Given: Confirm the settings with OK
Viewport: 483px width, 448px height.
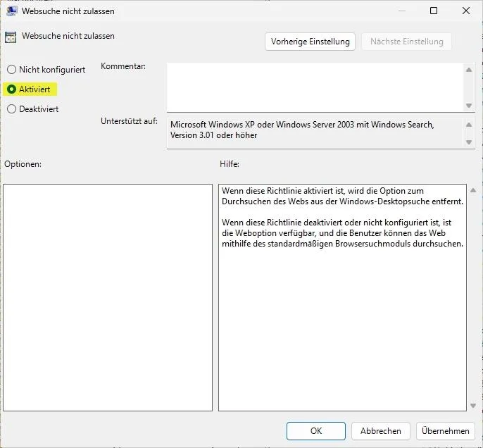Looking at the screenshot, I should click(x=316, y=431).
